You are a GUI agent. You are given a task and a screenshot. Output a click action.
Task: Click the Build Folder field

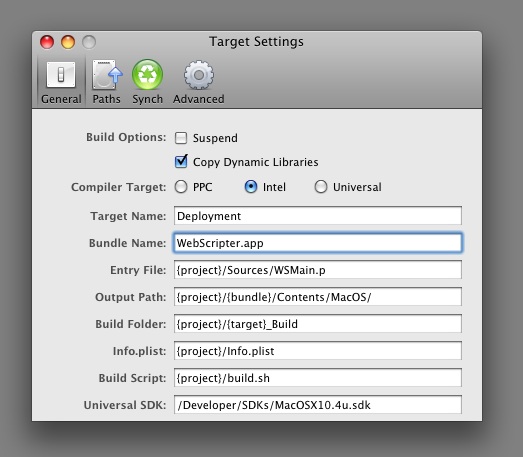point(318,324)
